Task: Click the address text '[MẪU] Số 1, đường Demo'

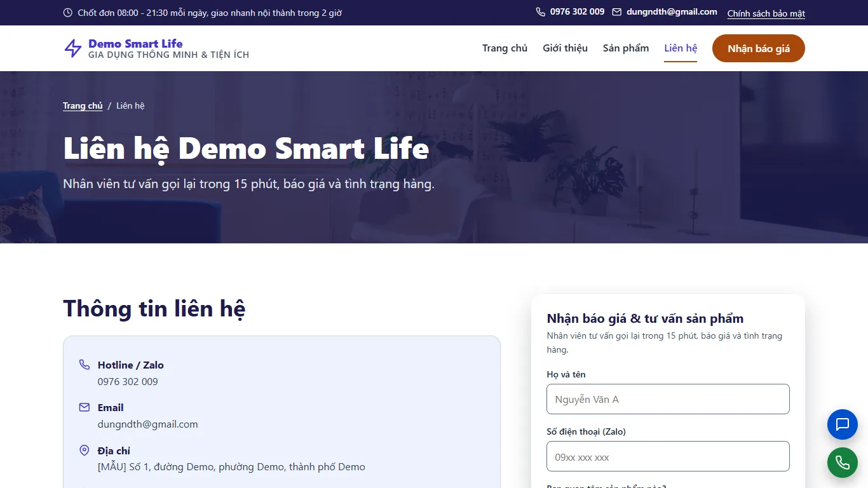Action: tap(158, 466)
